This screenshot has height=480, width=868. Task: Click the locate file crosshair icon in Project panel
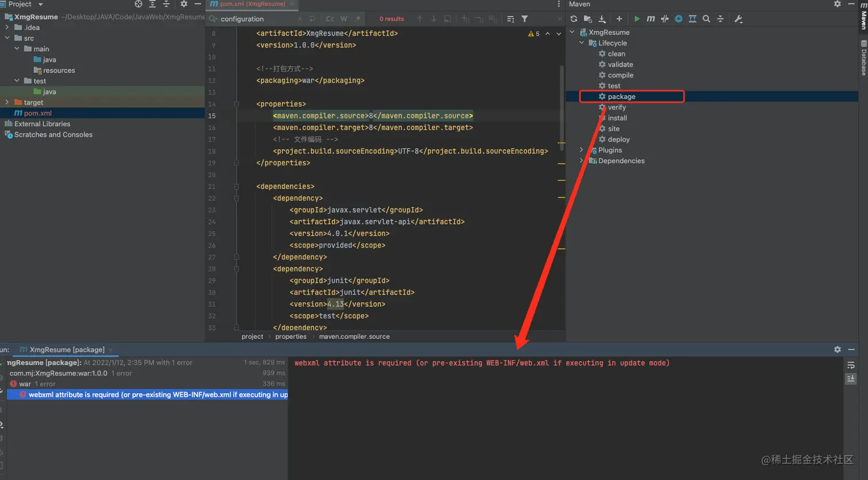pyautogui.click(x=138, y=4)
